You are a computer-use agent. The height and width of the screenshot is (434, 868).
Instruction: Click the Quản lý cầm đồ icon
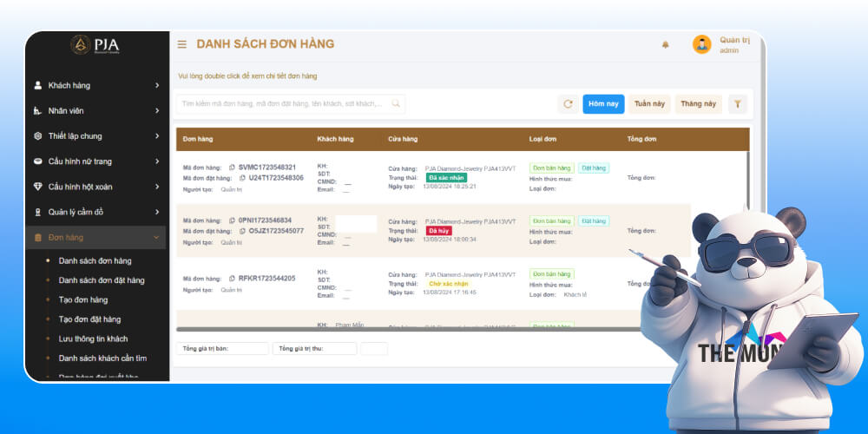click(x=37, y=212)
